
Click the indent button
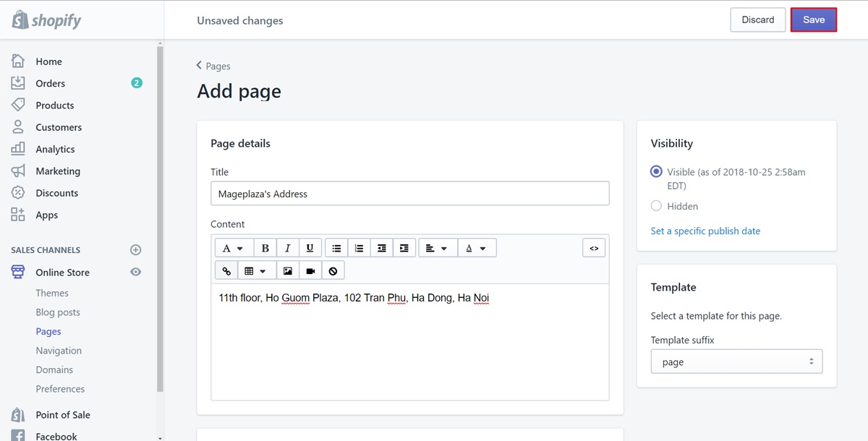pyautogui.click(x=404, y=248)
